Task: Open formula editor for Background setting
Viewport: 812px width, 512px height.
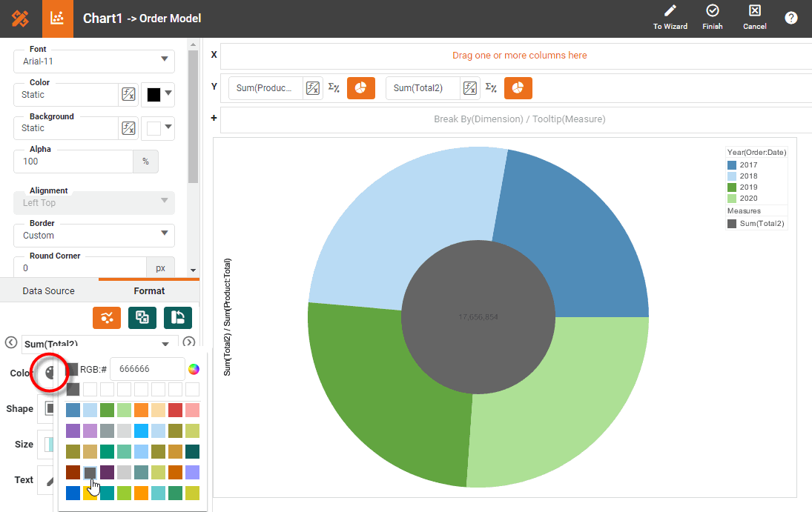Action: (x=128, y=128)
